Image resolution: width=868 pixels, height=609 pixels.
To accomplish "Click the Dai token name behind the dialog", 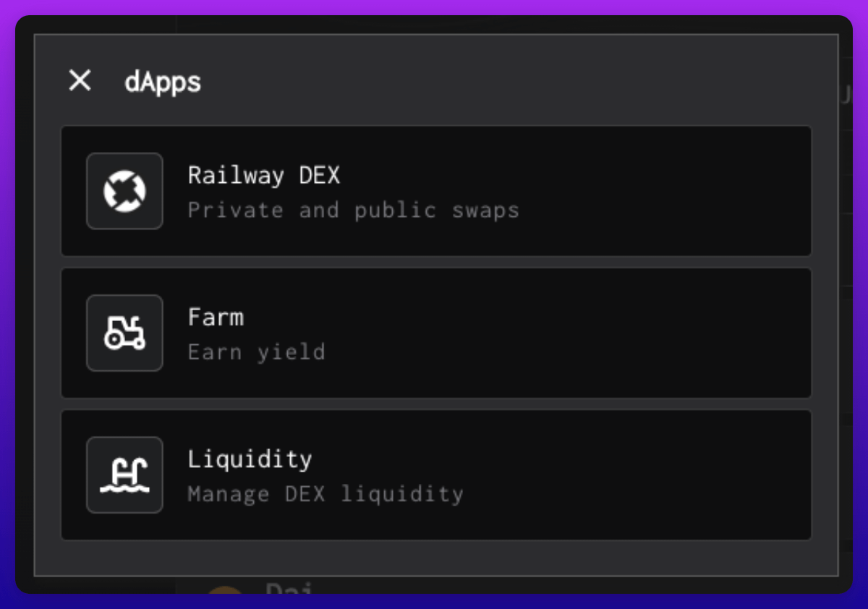I will (289, 588).
